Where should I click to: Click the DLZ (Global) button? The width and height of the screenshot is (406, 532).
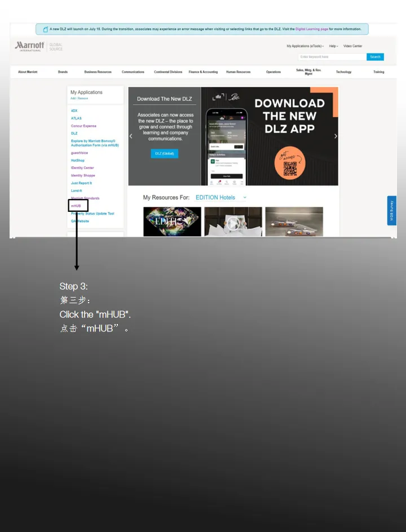[164, 154]
